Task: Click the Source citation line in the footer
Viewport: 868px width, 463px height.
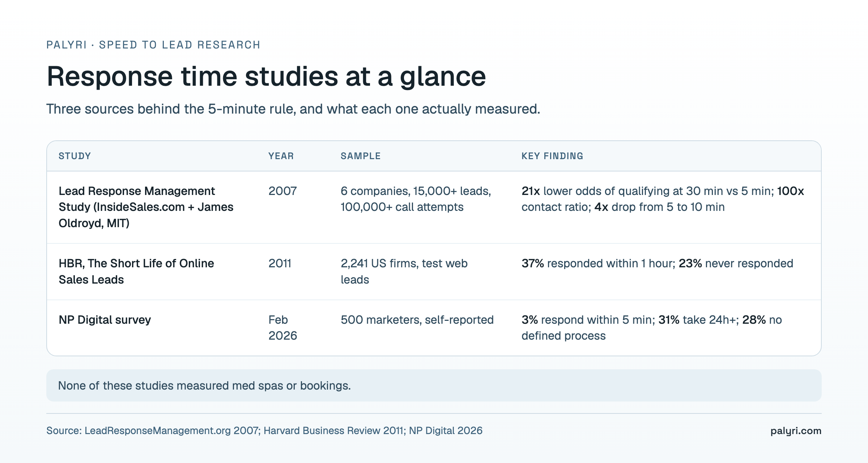Action: coord(264,430)
